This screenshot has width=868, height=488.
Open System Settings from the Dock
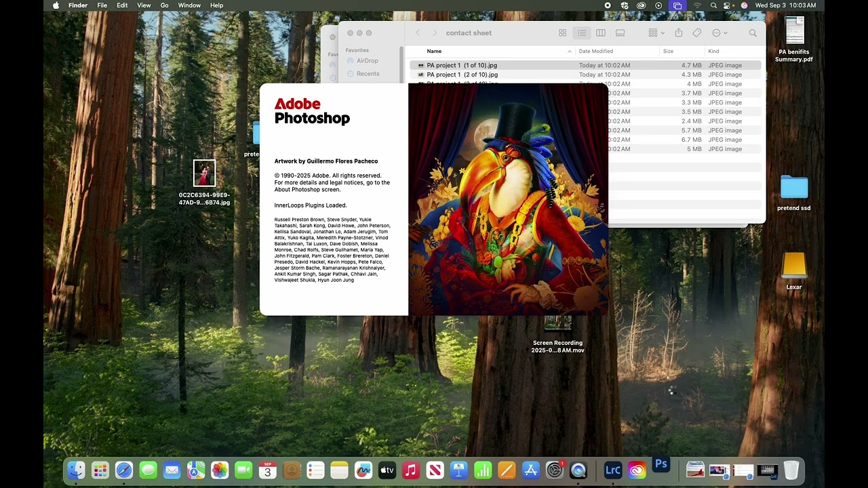click(555, 470)
